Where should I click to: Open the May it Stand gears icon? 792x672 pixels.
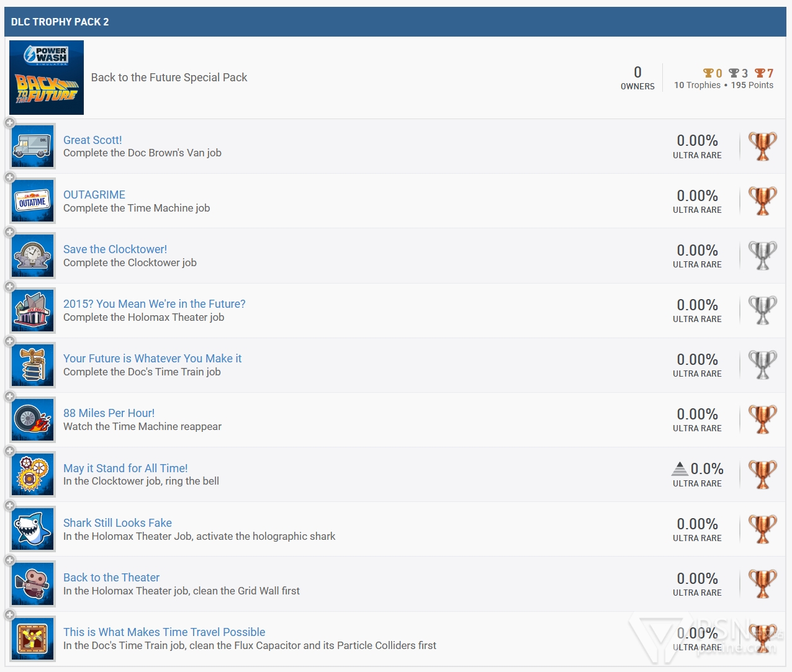point(33,475)
